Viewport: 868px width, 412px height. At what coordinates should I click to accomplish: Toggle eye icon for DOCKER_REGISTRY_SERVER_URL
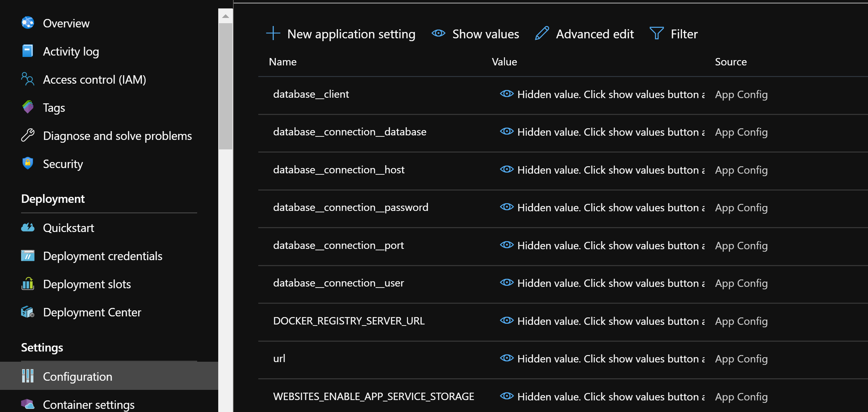(x=507, y=321)
